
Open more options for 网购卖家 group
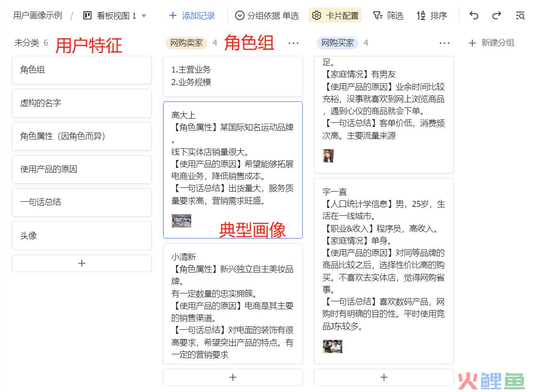[x=293, y=43]
